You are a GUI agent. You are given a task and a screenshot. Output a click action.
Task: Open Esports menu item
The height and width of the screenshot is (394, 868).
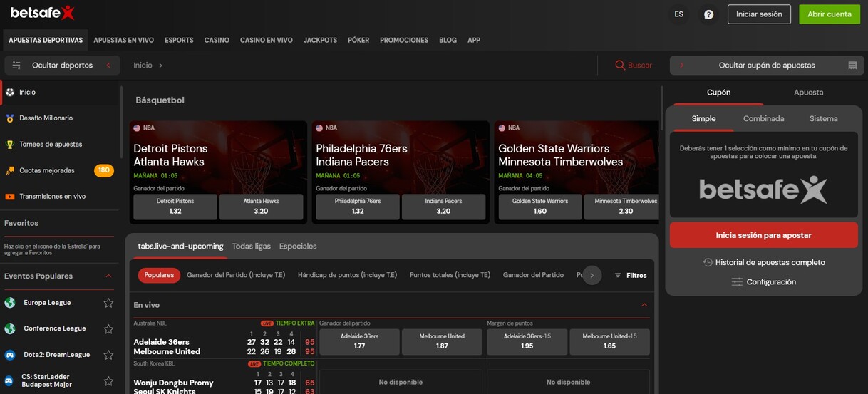point(179,41)
